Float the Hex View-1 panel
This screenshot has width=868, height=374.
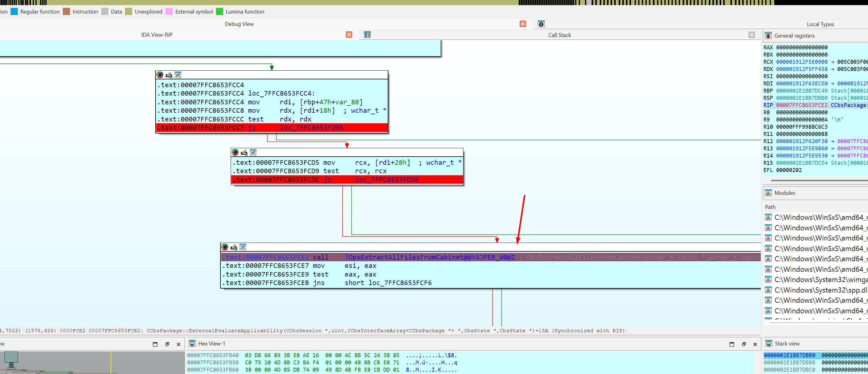(744, 344)
